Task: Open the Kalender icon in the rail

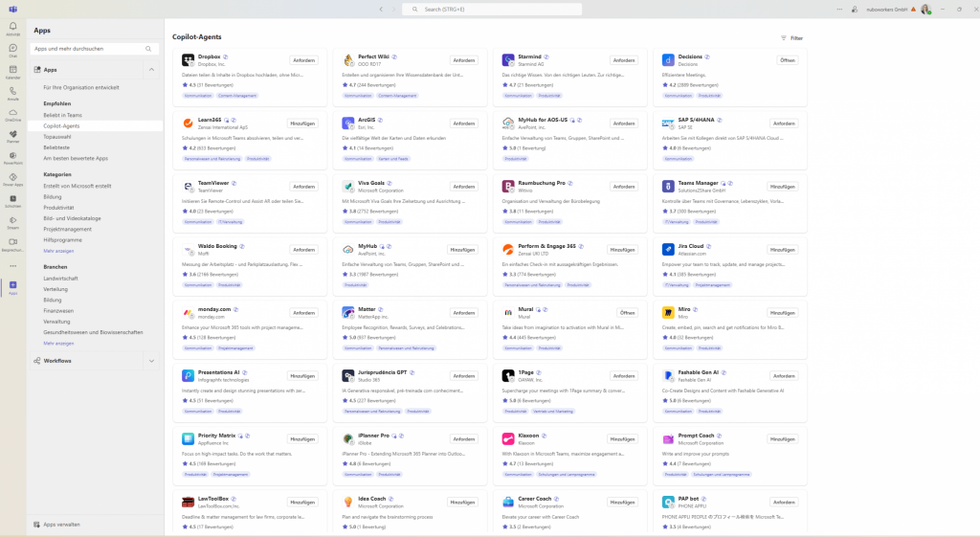Action: tap(12, 71)
